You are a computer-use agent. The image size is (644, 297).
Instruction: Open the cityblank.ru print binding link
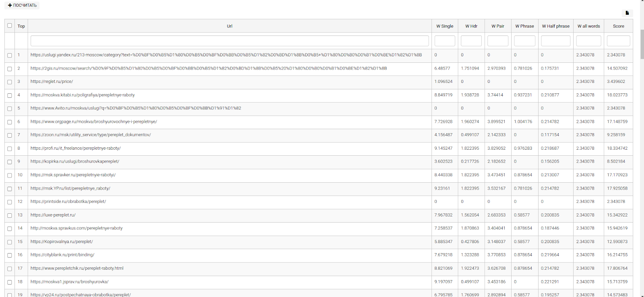tap(62, 255)
